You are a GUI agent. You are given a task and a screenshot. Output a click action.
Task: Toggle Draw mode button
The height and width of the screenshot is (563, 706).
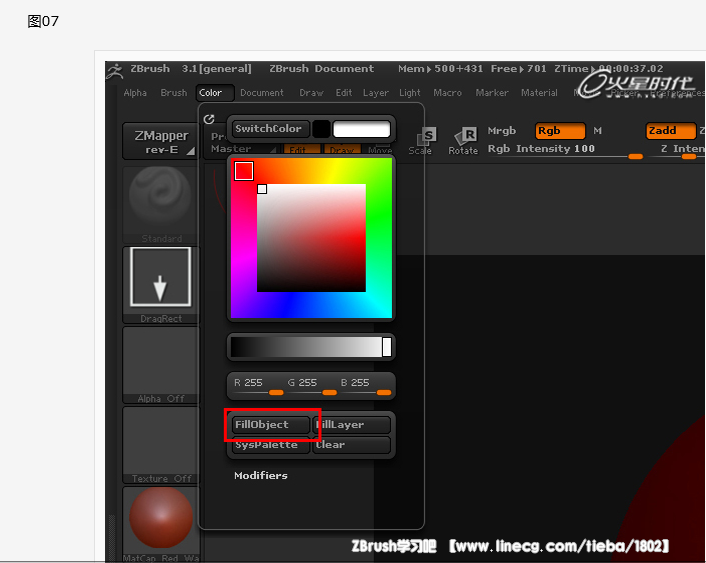(x=342, y=150)
